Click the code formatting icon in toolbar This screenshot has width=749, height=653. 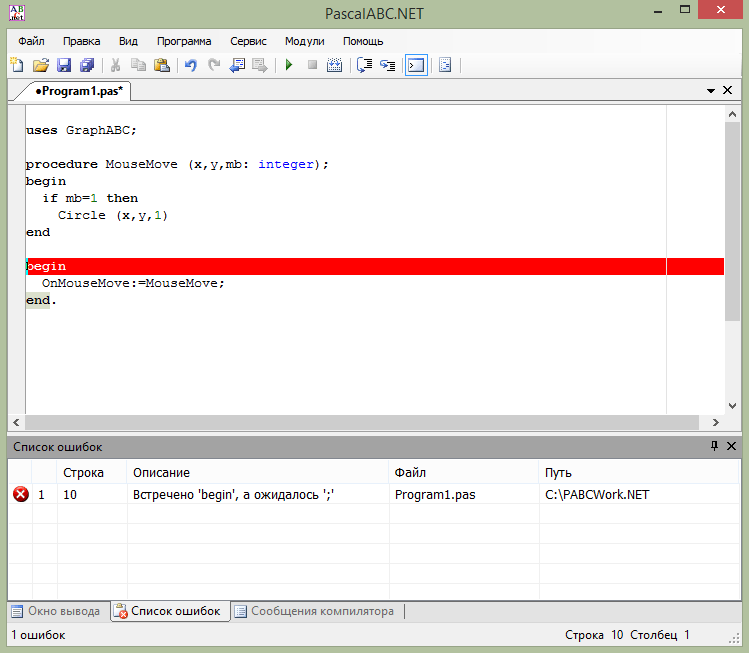[445, 65]
